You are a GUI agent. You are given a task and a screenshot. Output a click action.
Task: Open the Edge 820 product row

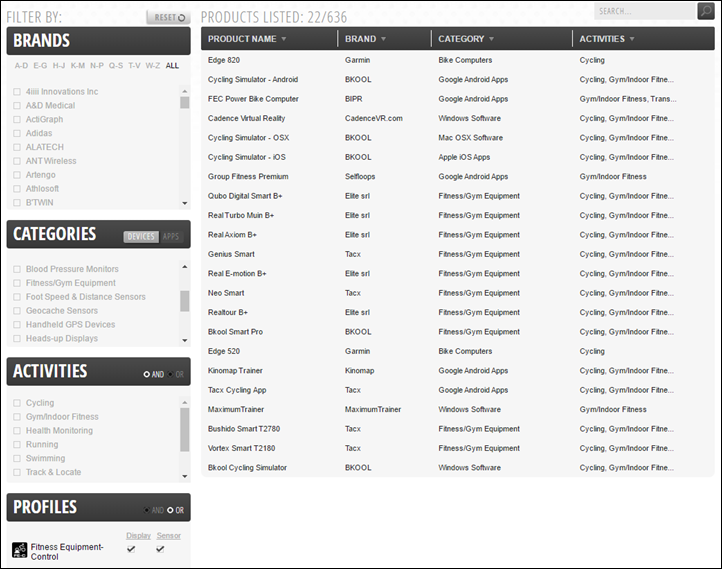pyautogui.click(x=224, y=60)
